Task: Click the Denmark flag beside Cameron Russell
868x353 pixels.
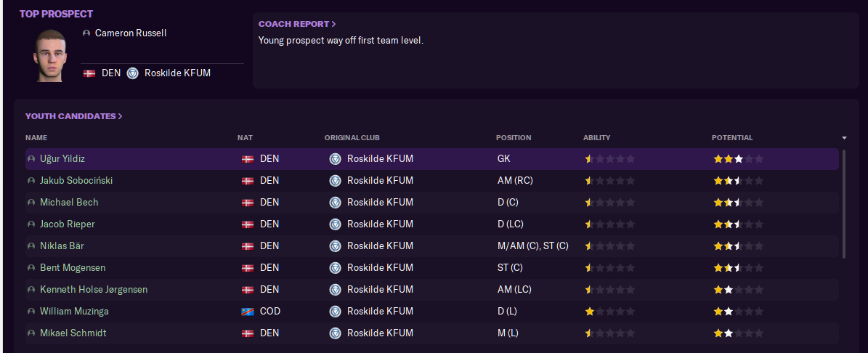Action: pyautogui.click(x=89, y=73)
